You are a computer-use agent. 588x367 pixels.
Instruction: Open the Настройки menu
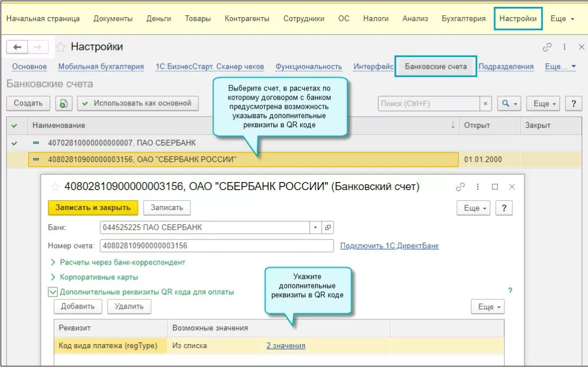[518, 18]
